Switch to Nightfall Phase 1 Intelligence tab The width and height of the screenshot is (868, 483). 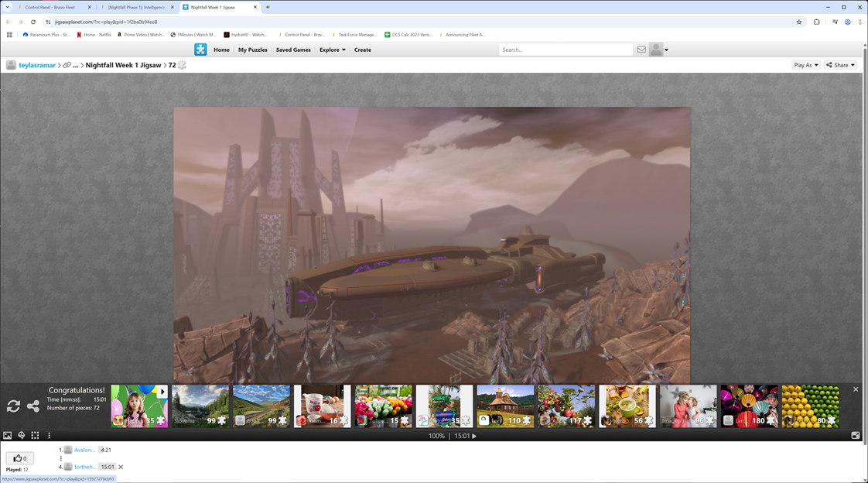coord(137,7)
